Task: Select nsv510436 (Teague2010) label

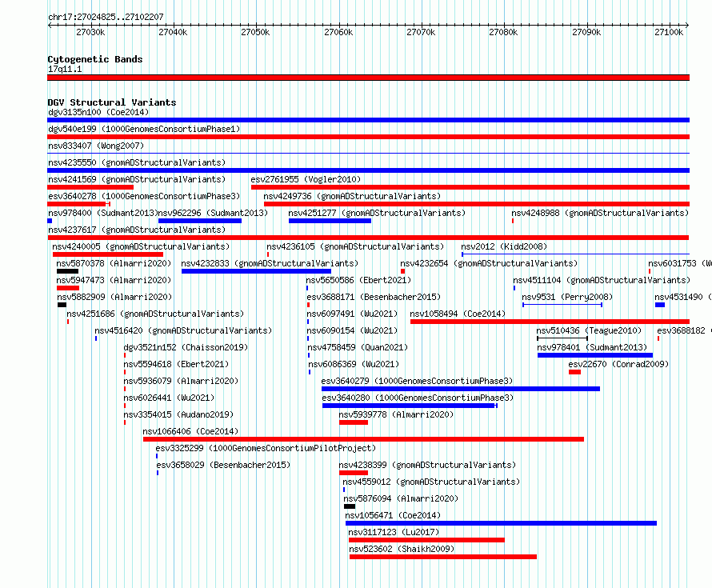Action: (x=589, y=330)
